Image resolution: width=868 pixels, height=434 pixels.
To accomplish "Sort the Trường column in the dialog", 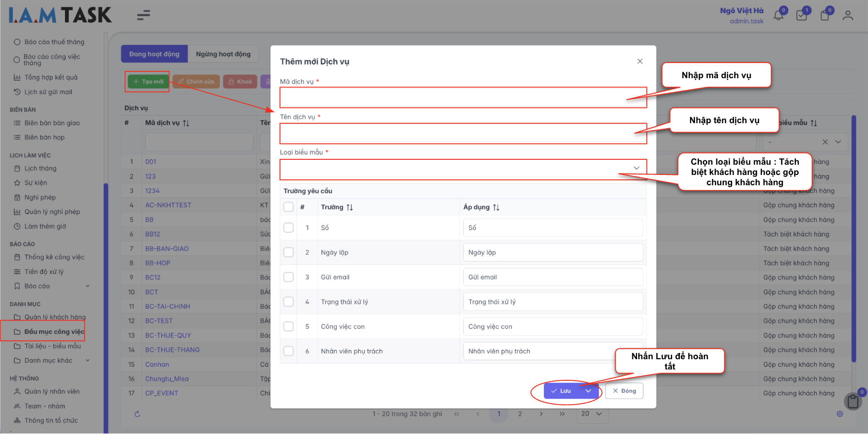I will pyautogui.click(x=349, y=208).
